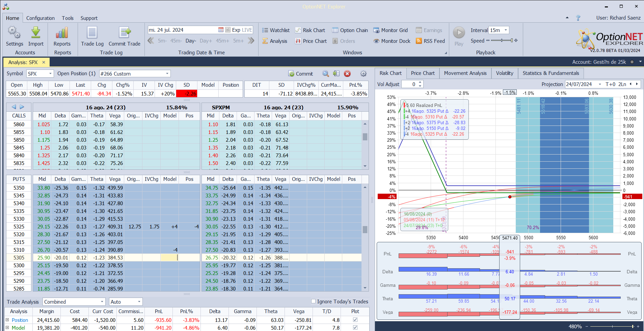Click the Position link in Trade Analysis

[x=20, y=320]
